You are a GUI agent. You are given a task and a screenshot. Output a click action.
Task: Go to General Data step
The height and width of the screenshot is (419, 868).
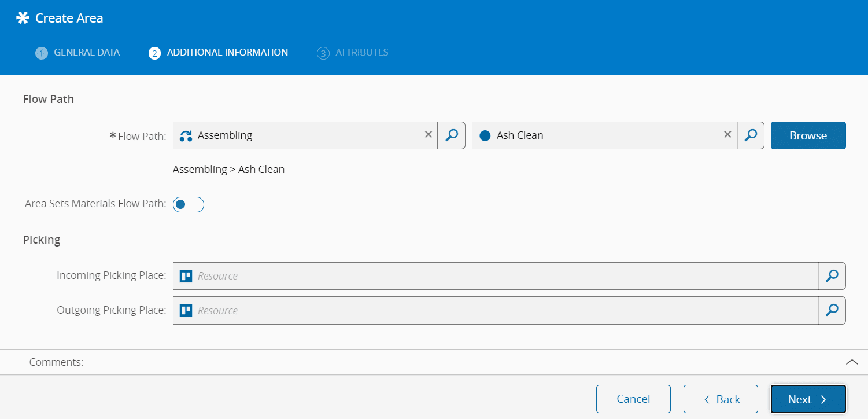78,53
